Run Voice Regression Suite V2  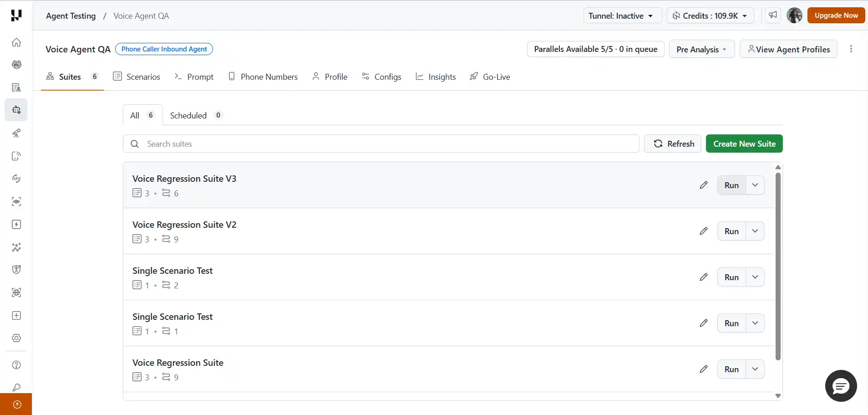(731, 231)
